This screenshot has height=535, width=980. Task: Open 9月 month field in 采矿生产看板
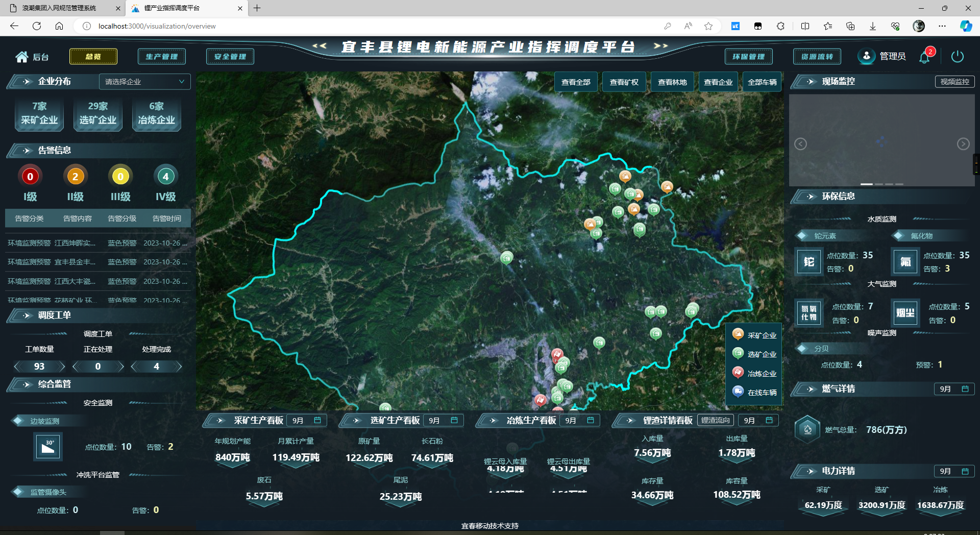307,421
